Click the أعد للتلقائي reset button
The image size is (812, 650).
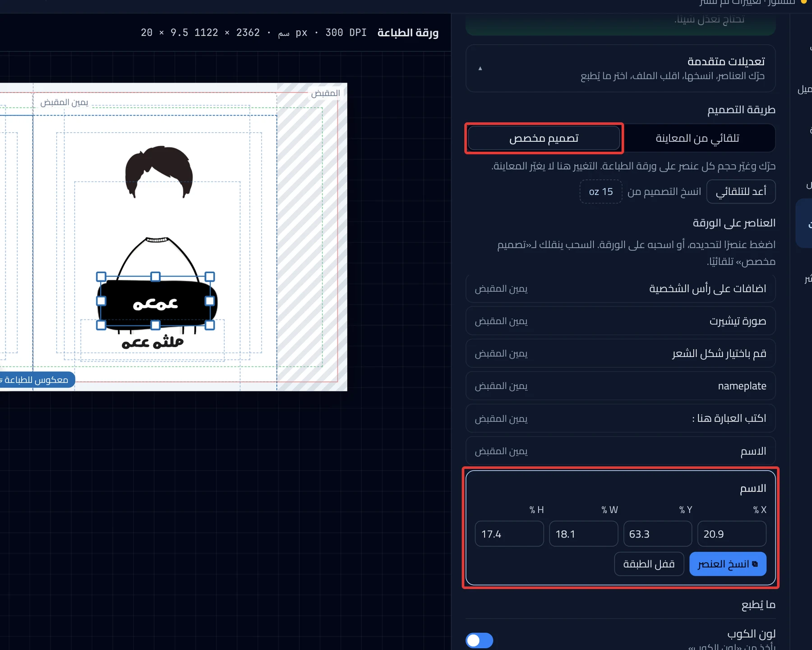tap(741, 191)
